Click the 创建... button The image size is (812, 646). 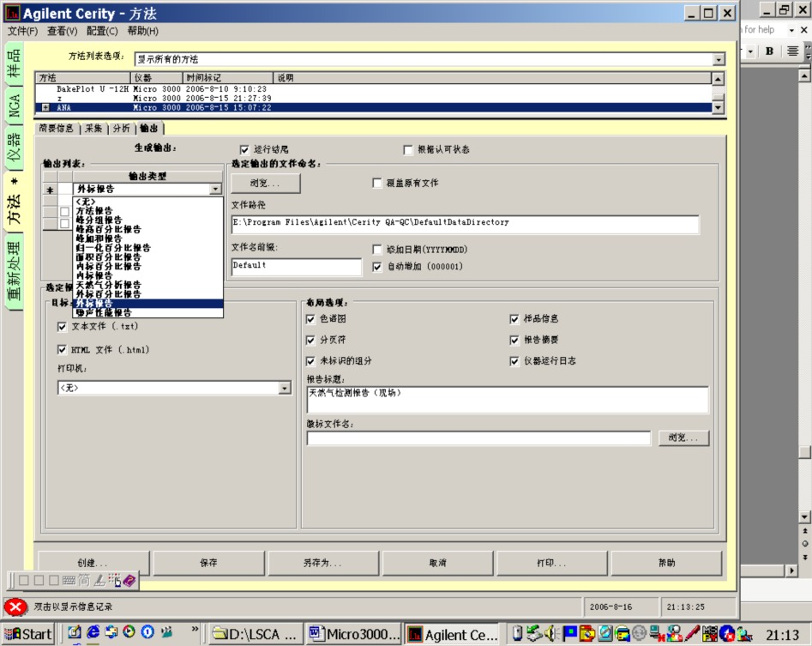[x=93, y=563]
